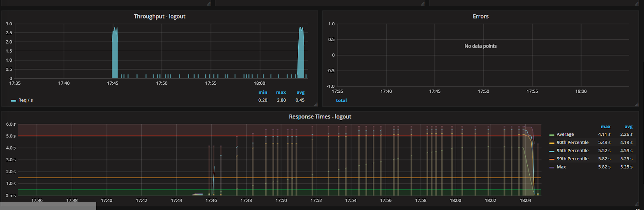The width and height of the screenshot is (644, 210).
Task: Click resize handle of Throughput panel
Action: [x=316, y=104]
